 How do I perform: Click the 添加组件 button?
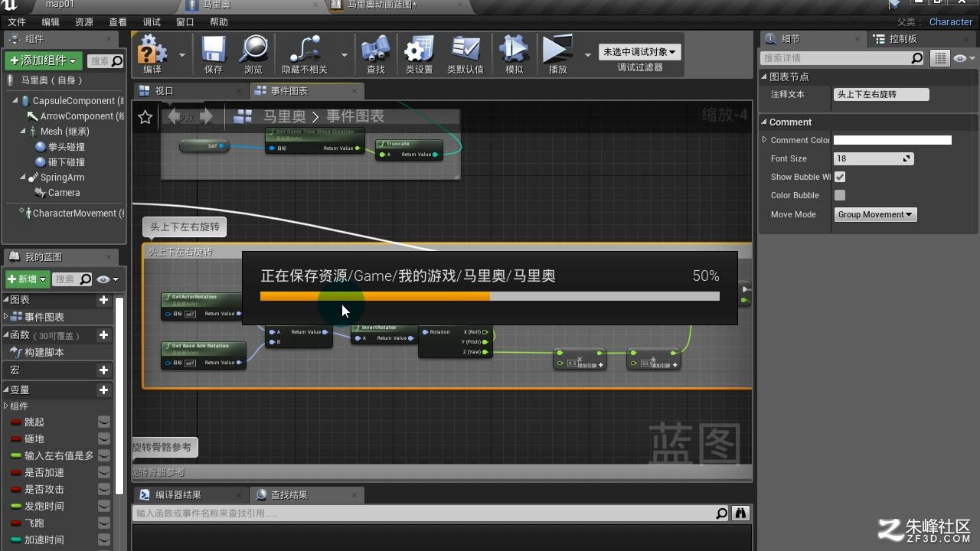44,61
